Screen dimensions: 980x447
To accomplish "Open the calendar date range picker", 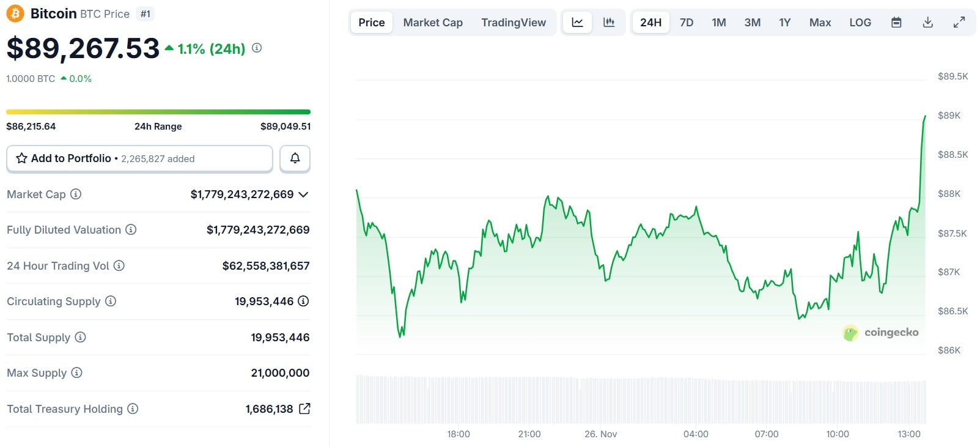I will click(x=896, y=23).
